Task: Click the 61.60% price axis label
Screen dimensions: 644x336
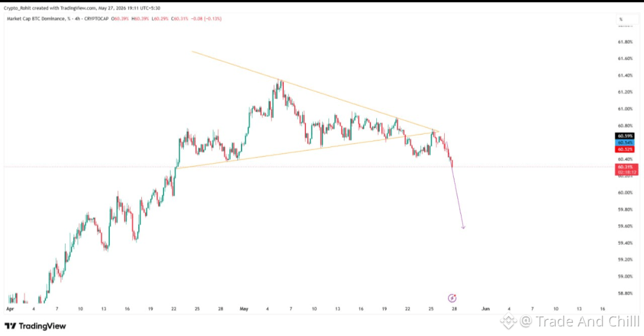Action: pos(625,58)
